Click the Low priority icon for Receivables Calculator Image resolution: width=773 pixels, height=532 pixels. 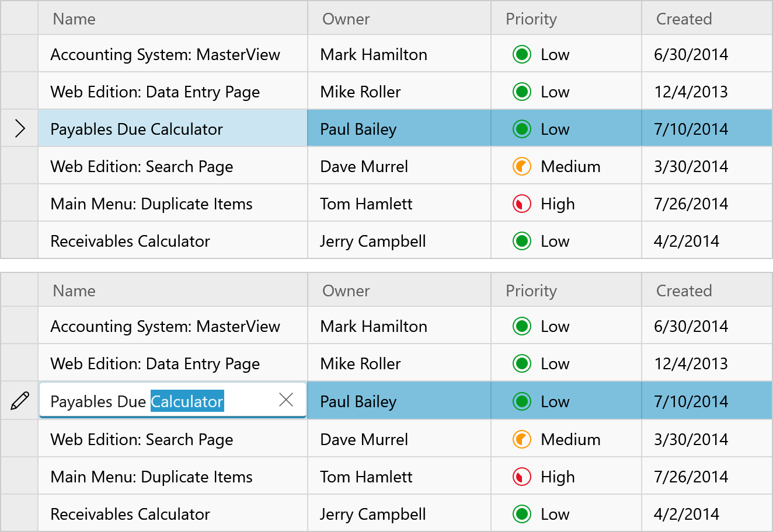(x=521, y=240)
